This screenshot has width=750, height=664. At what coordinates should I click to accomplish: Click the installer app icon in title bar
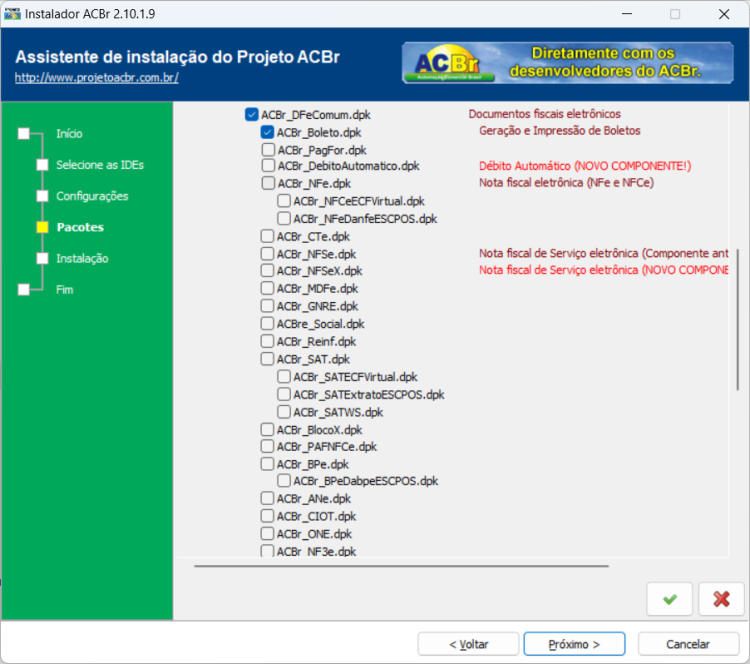click(x=12, y=14)
